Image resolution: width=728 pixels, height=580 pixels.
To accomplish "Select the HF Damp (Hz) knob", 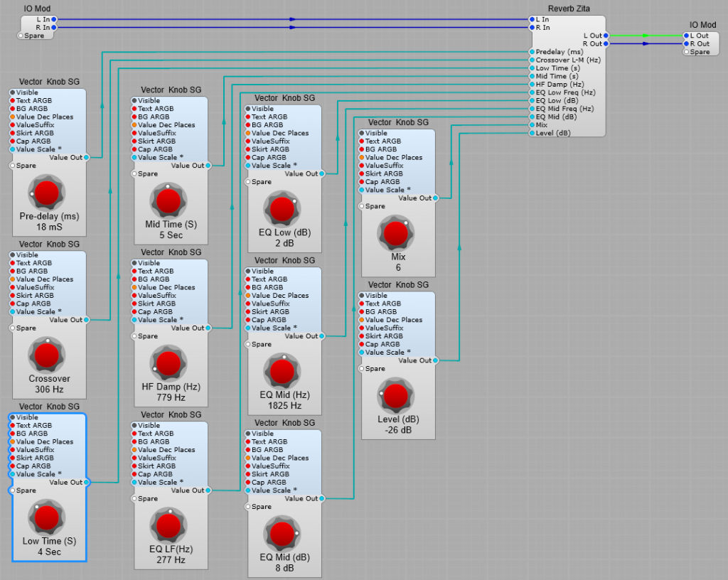I will click(168, 364).
